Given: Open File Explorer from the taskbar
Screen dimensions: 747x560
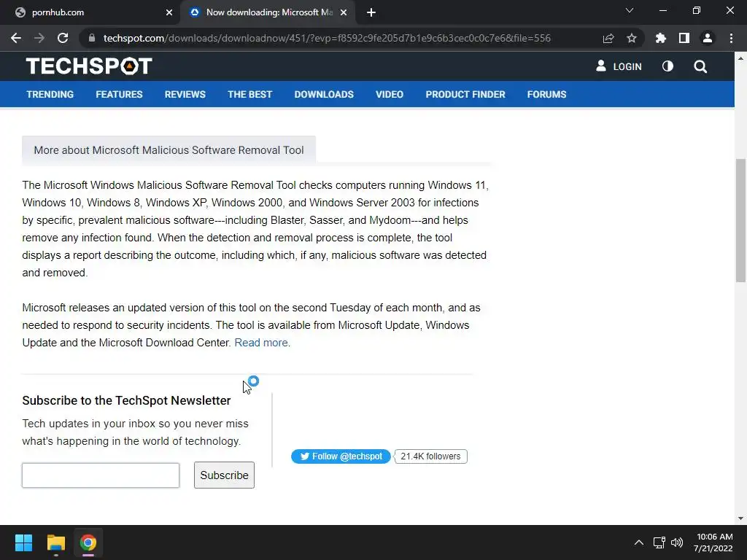Looking at the screenshot, I should [55, 542].
